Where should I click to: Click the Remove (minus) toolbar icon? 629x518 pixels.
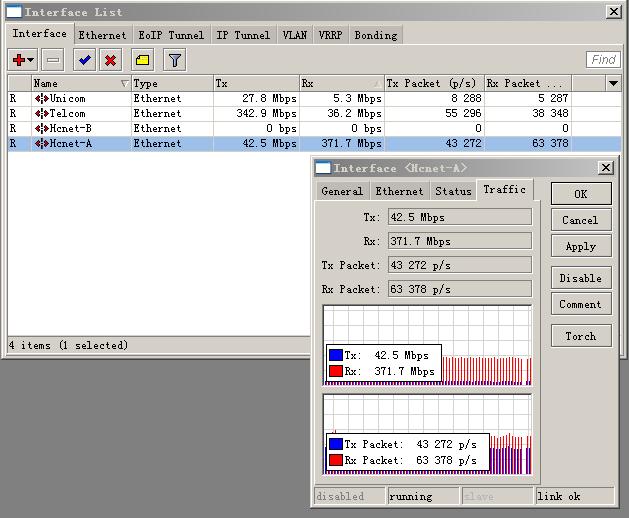[x=53, y=61]
